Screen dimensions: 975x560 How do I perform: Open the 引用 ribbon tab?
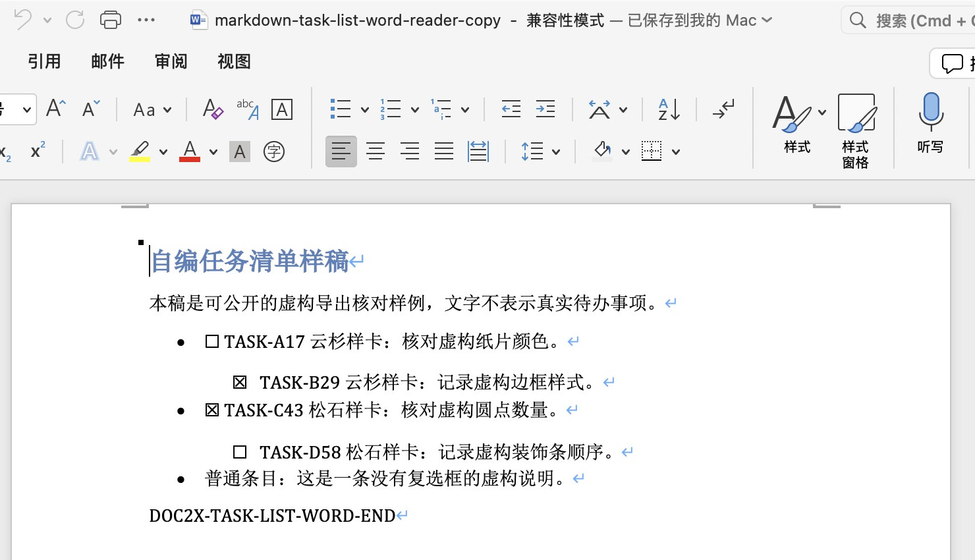tap(44, 61)
